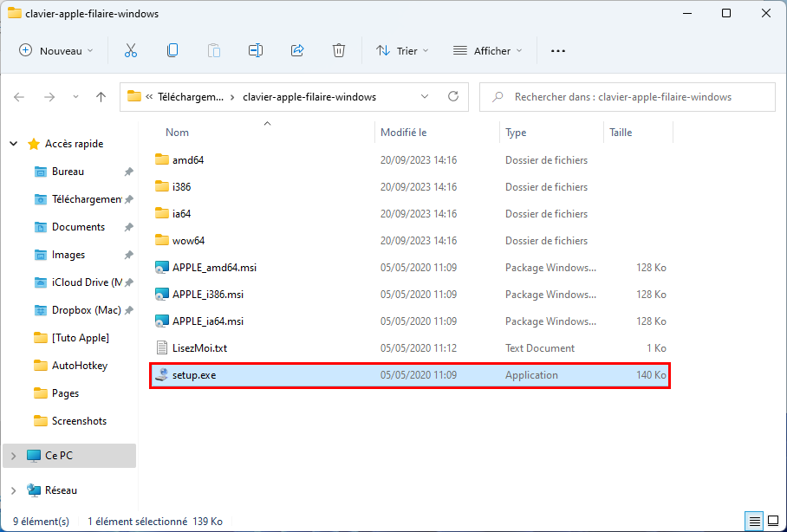Click the Cut scissors icon

(131, 51)
